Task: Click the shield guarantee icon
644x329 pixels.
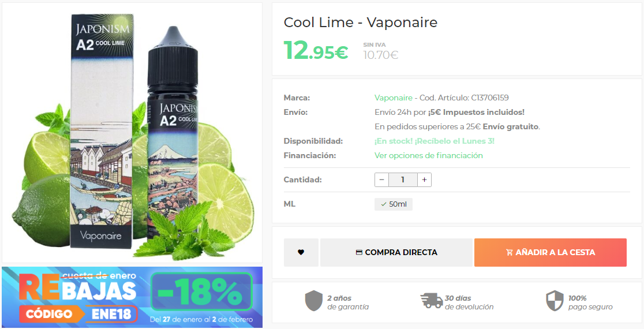Action: click(314, 301)
